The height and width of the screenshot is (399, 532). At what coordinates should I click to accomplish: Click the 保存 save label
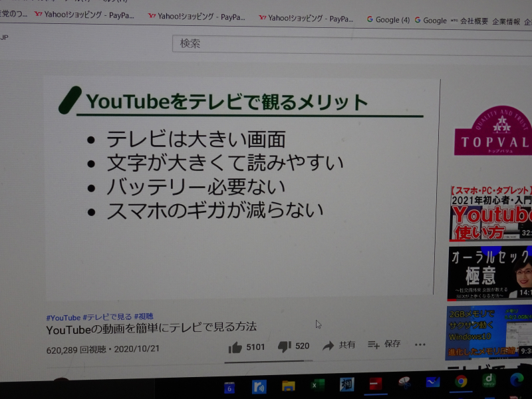coord(392,344)
